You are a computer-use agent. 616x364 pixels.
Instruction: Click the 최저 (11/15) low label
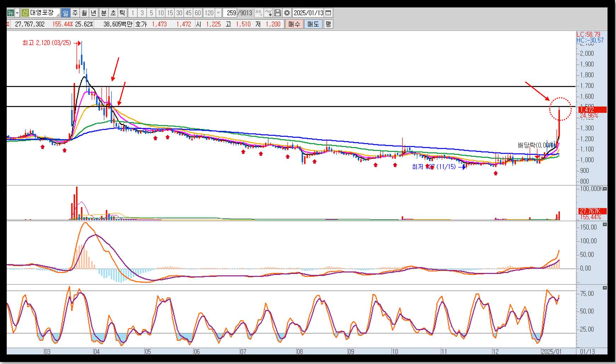pyautogui.click(x=434, y=167)
